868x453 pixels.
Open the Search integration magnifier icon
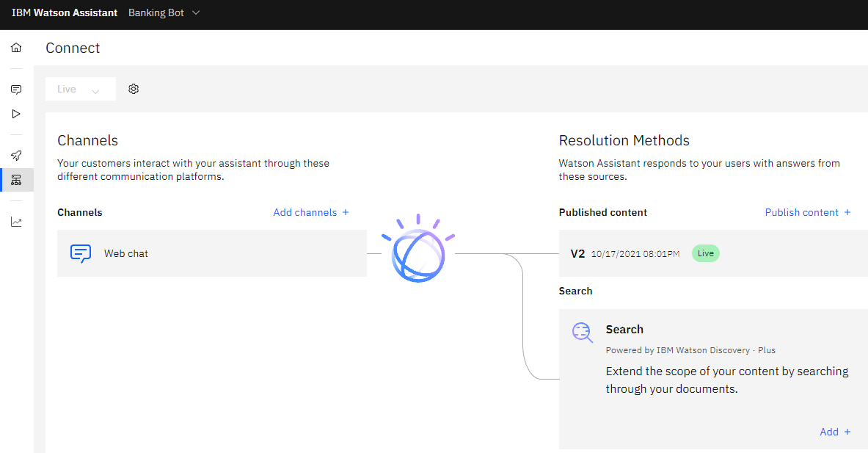tap(582, 333)
